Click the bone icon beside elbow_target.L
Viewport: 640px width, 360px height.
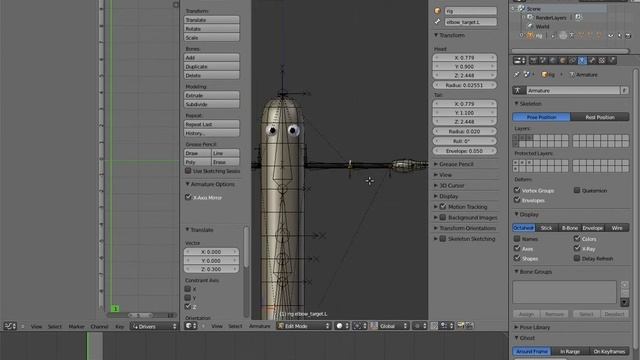[x=438, y=22]
